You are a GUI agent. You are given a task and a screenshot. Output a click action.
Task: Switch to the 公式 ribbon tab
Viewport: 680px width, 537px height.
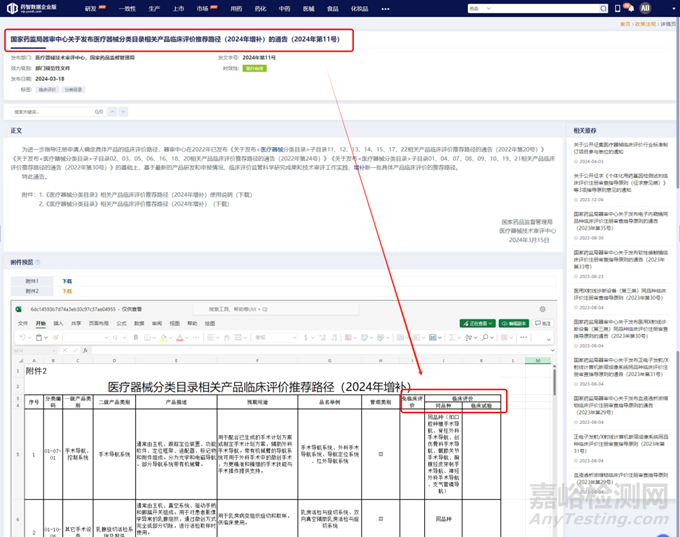coord(118,323)
